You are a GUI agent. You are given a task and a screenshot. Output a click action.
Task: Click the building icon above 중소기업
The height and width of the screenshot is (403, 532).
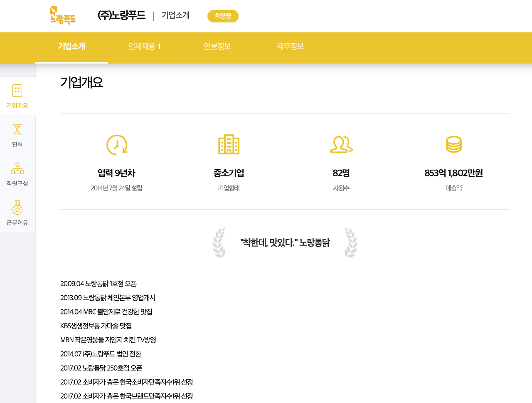coord(229,145)
